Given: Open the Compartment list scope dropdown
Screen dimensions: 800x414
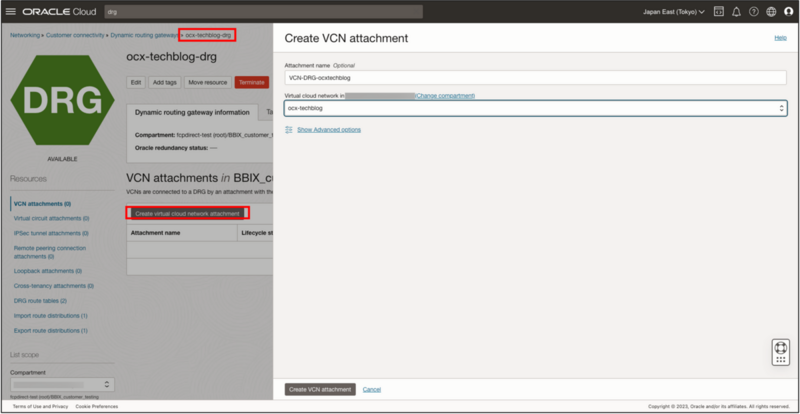Looking at the screenshot, I should (62, 384).
